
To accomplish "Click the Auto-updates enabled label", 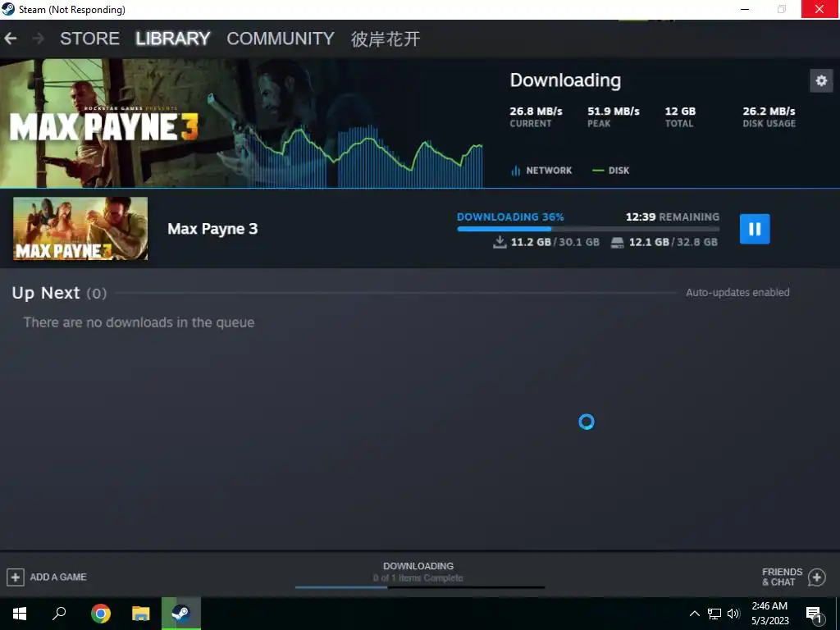I will (x=737, y=293).
